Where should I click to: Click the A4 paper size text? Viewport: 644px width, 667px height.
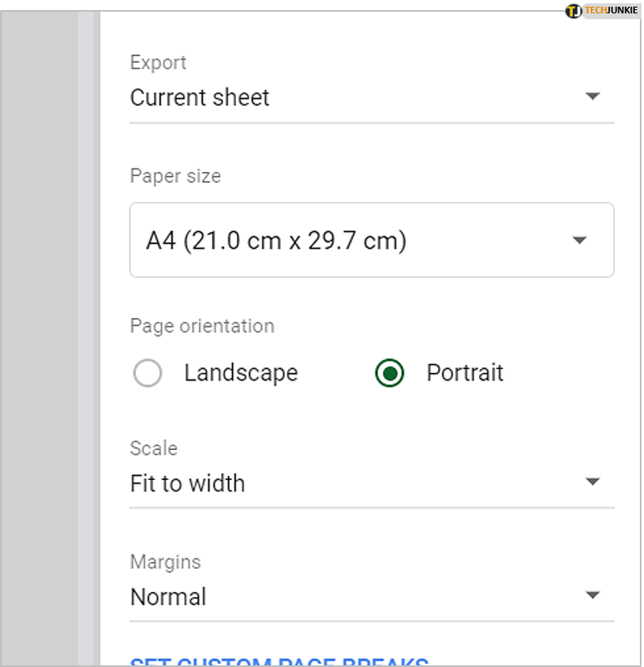276,241
